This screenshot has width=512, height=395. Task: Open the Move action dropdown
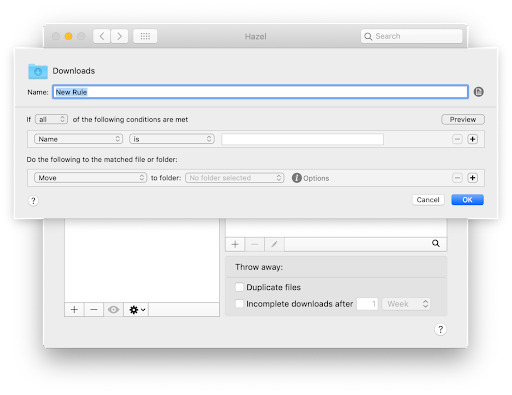click(x=90, y=178)
